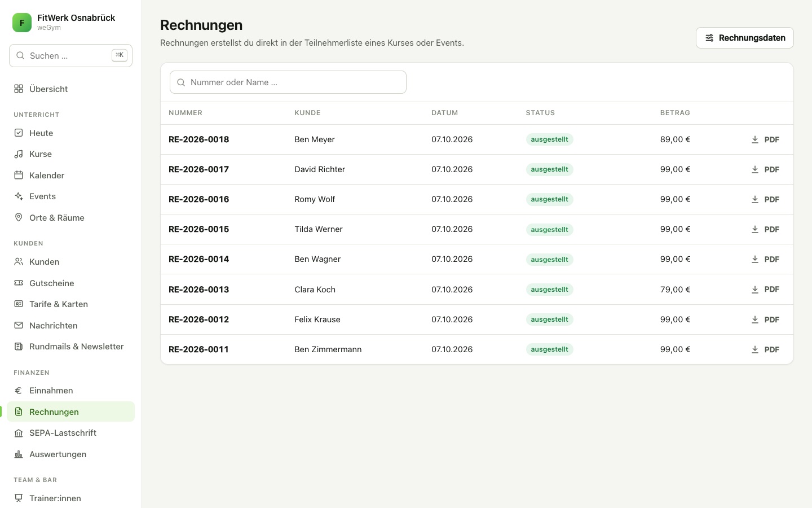This screenshot has width=812, height=508.
Task: Select invoice number RE-2026-0015
Action: [x=198, y=229]
